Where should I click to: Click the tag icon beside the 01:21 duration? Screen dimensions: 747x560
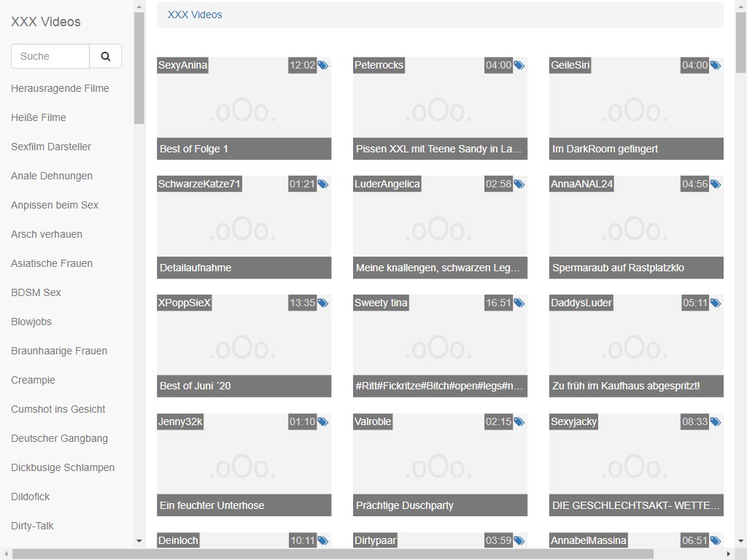(323, 184)
